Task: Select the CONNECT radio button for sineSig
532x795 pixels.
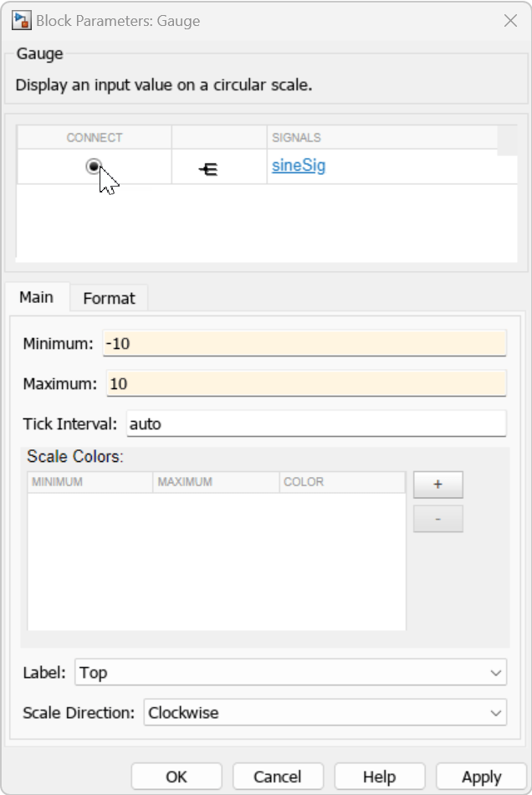Action: point(92,167)
